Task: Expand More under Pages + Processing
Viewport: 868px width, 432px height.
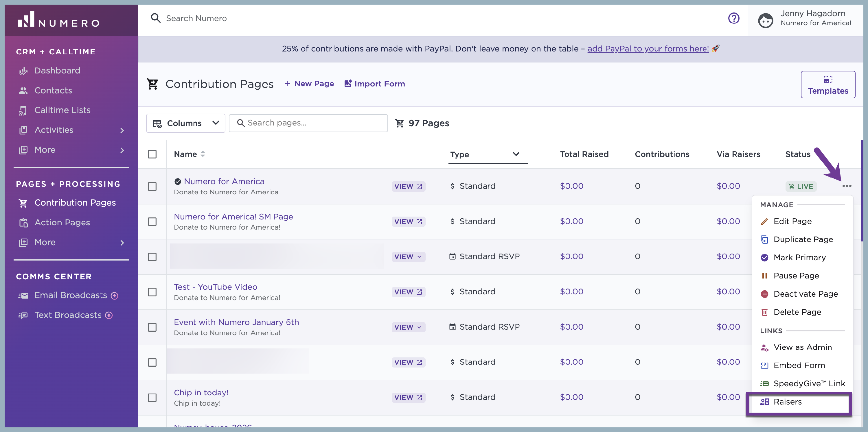Action: click(122, 243)
